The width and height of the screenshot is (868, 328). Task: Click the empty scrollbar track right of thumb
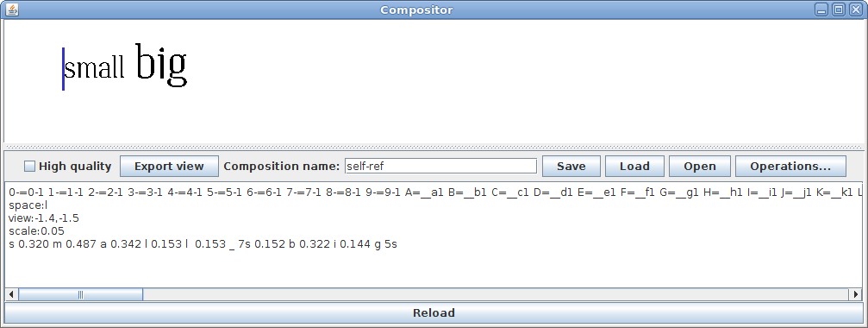pos(496,294)
